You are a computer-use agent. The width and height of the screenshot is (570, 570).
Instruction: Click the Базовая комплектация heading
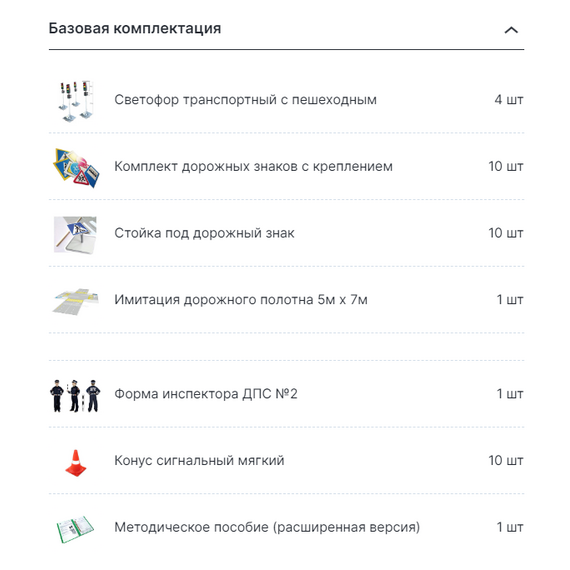135,28
